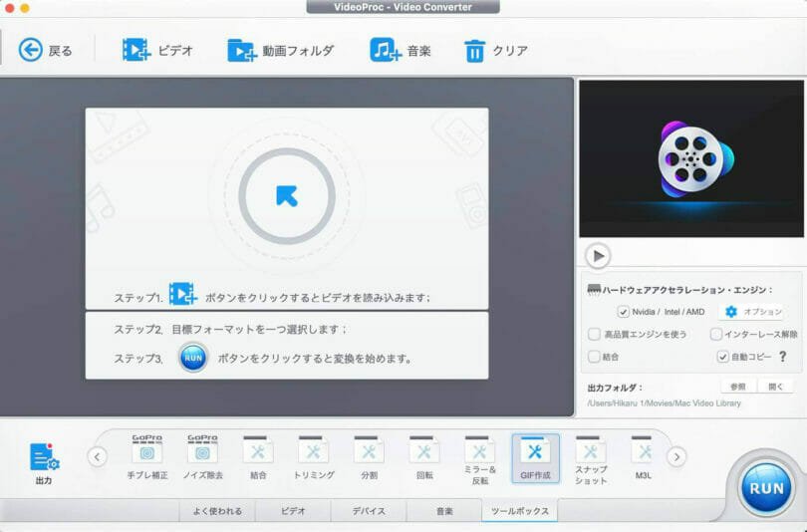Viewport: 807px width, 532px height.
Task: Switch to the デバイス tab
Action: tap(369, 511)
